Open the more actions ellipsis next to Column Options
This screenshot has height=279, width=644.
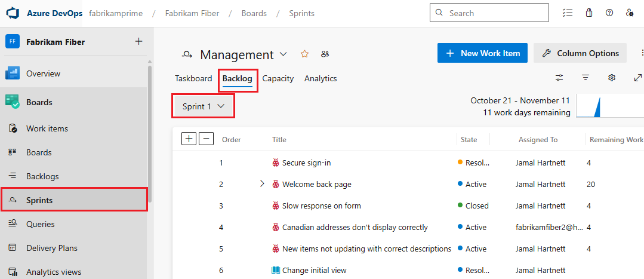click(x=642, y=53)
